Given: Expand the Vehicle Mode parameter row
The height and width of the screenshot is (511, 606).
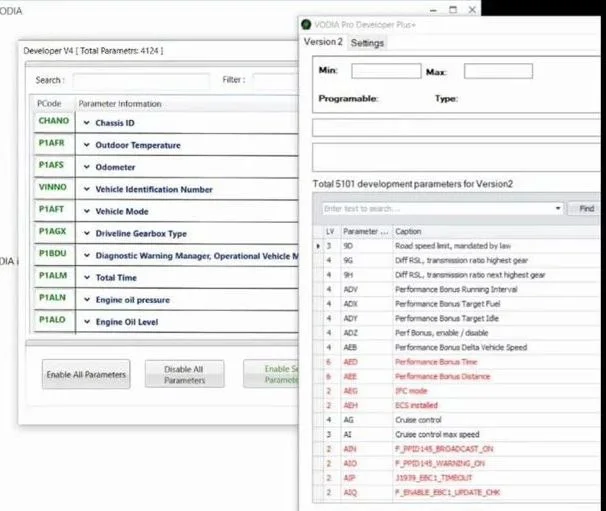Looking at the screenshot, I should (x=87, y=211).
